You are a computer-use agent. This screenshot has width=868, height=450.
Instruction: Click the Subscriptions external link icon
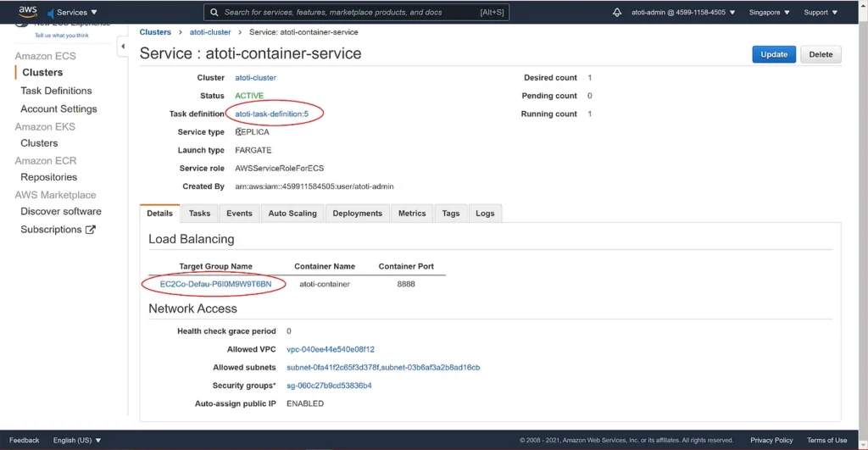(x=90, y=230)
